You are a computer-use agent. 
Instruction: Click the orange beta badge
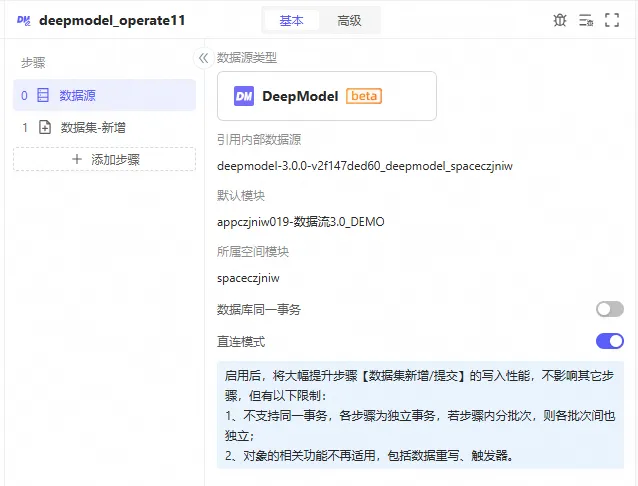point(364,96)
